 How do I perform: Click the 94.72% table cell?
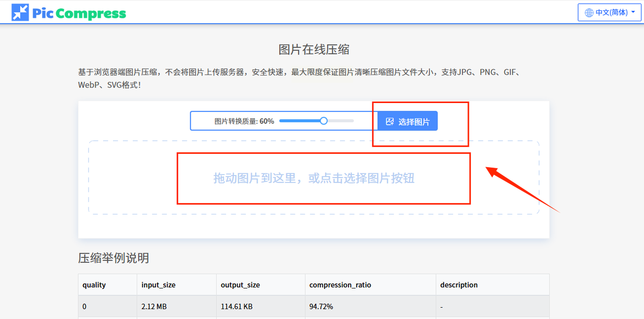pyautogui.click(x=371, y=307)
